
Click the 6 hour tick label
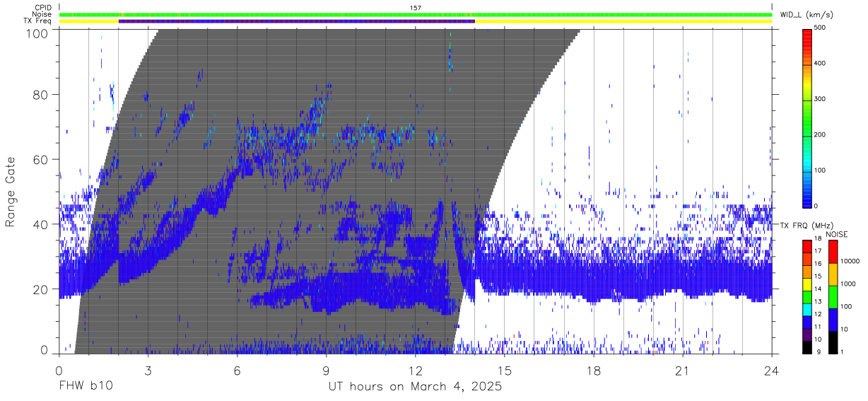[x=237, y=370]
